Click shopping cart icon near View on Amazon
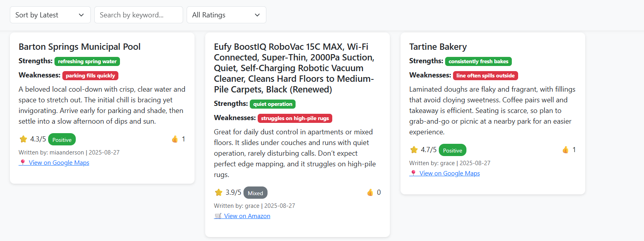The image size is (644, 241). [218, 216]
